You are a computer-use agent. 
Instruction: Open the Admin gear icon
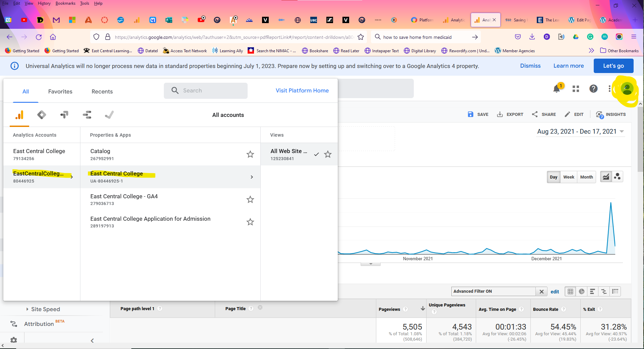click(x=14, y=340)
